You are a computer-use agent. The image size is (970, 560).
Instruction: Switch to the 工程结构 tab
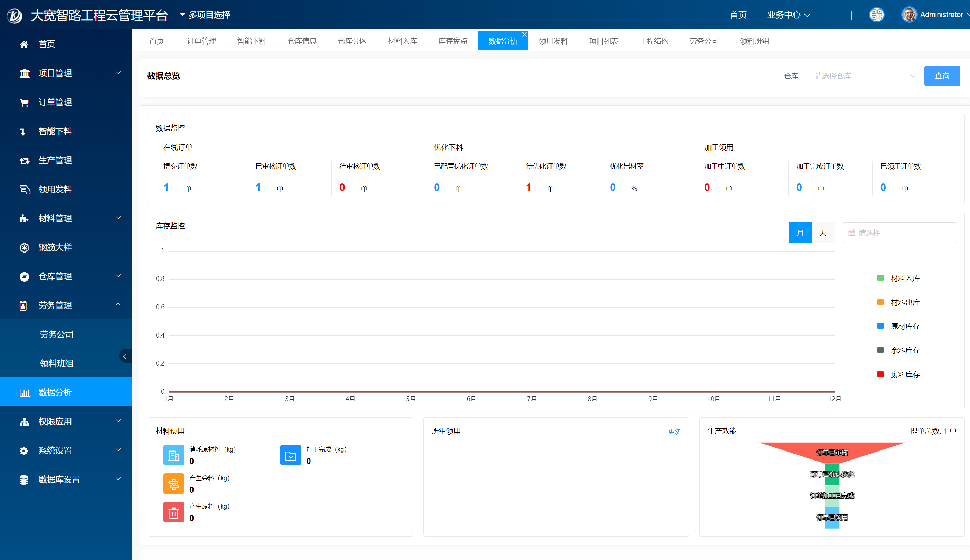(654, 41)
